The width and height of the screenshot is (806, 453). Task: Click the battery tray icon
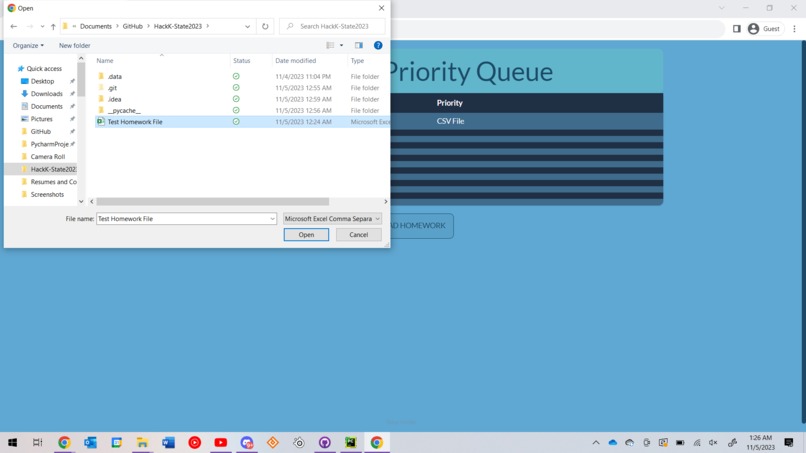[x=680, y=442]
